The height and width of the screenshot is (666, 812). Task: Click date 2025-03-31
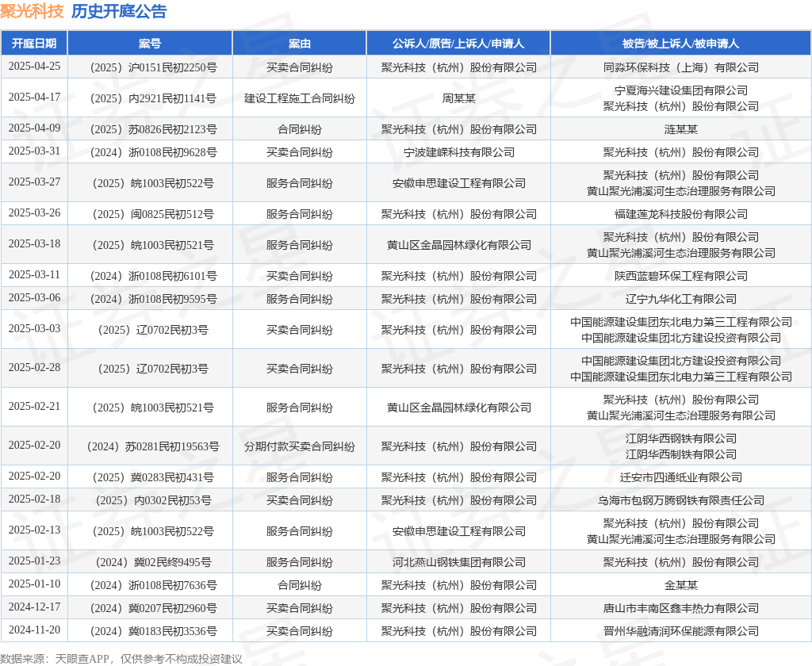pyautogui.click(x=34, y=151)
